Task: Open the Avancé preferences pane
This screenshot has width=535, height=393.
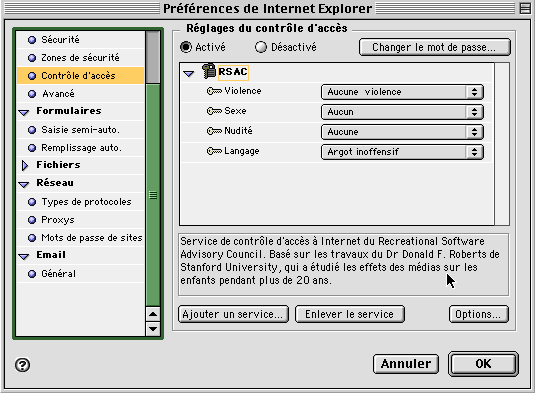Action: (81, 94)
